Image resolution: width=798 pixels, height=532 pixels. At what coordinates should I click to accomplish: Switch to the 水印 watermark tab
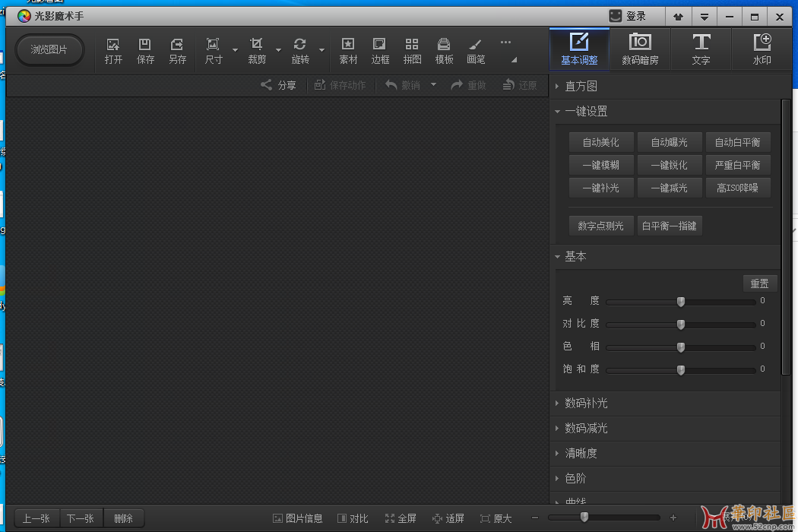click(762, 49)
